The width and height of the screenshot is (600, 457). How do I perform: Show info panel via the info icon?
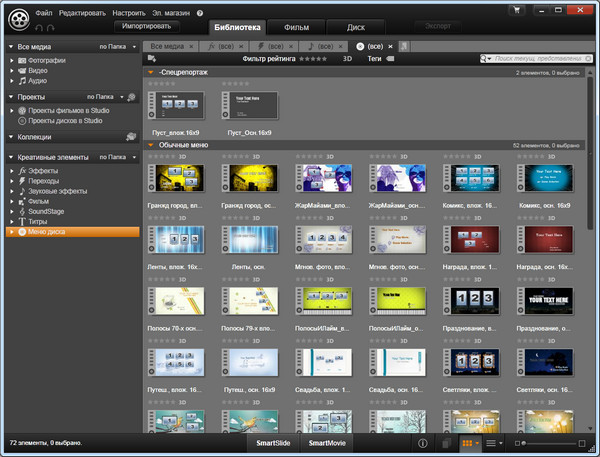[x=422, y=442]
